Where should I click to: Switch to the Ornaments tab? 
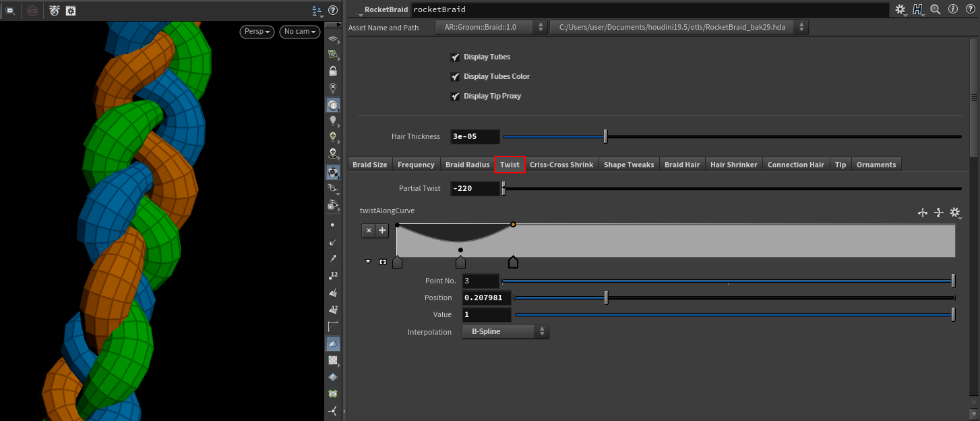pyautogui.click(x=876, y=165)
